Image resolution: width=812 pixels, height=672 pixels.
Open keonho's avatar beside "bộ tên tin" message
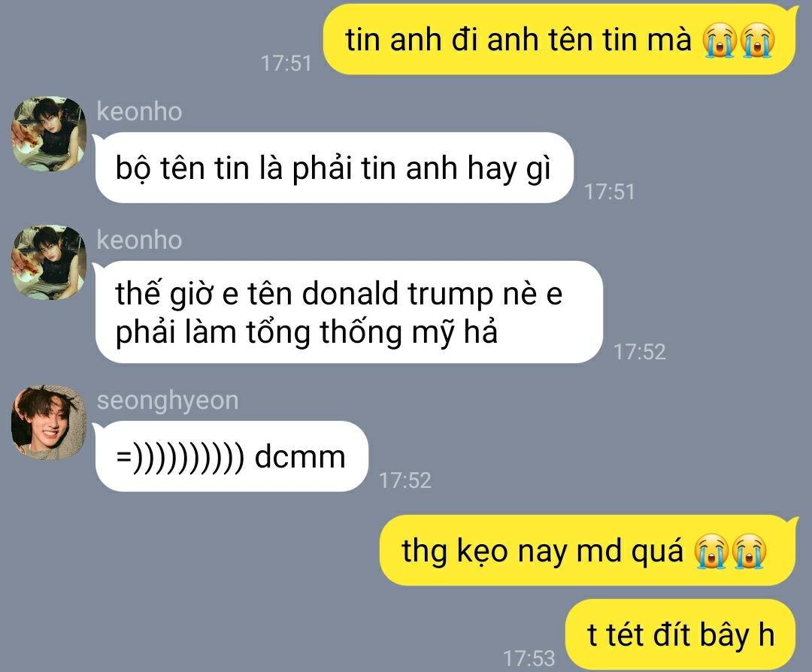pyautogui.click(x=49, y=134)
